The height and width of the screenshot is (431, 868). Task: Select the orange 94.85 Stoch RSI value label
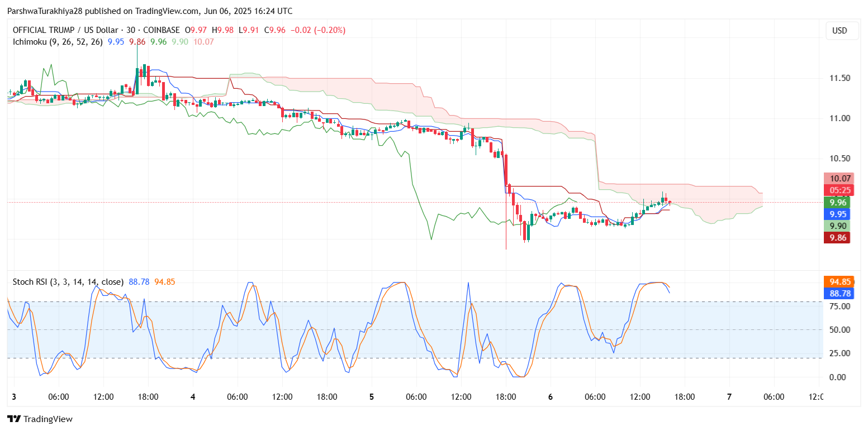pos(839,281)
